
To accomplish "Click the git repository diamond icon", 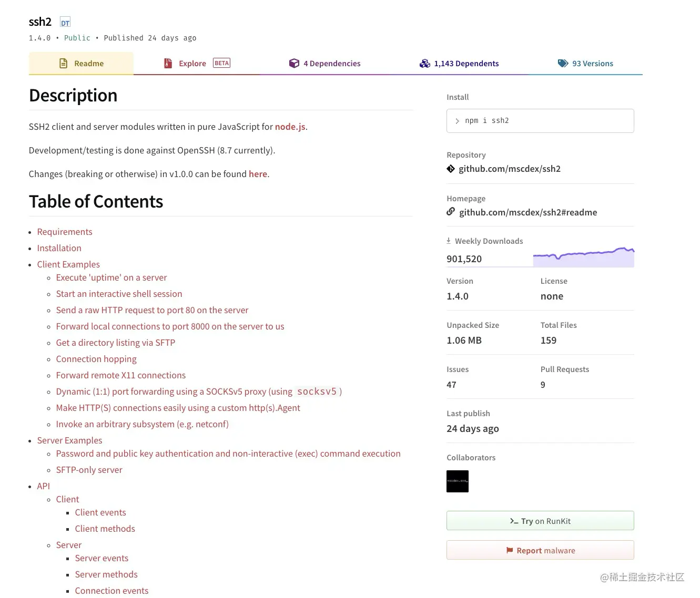I will click(x=451, y=169).
